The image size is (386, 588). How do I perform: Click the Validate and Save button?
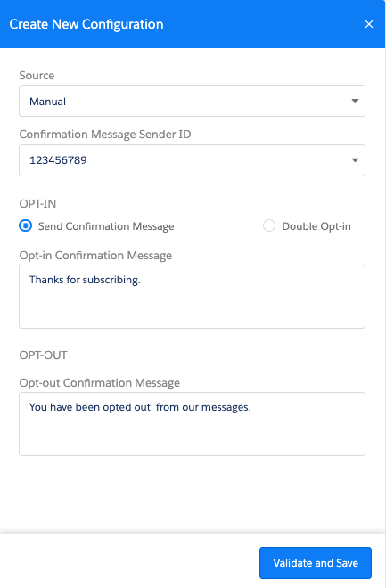[316, 563]
